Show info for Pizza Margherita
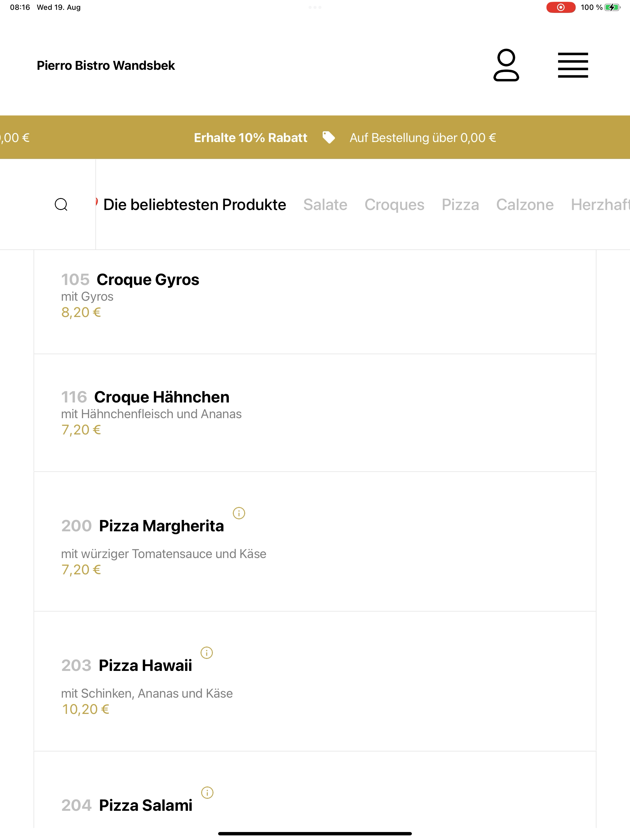Screen dimensions: 630x840 coord(239,513)
